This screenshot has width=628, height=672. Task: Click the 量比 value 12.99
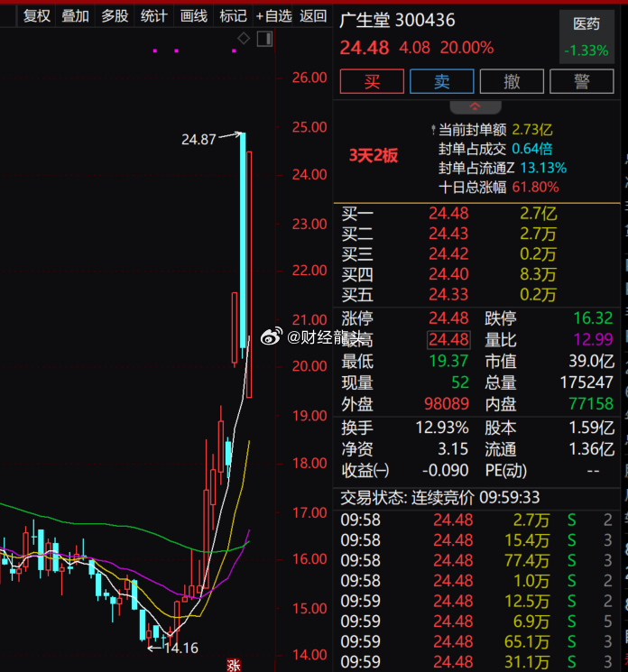594,339
